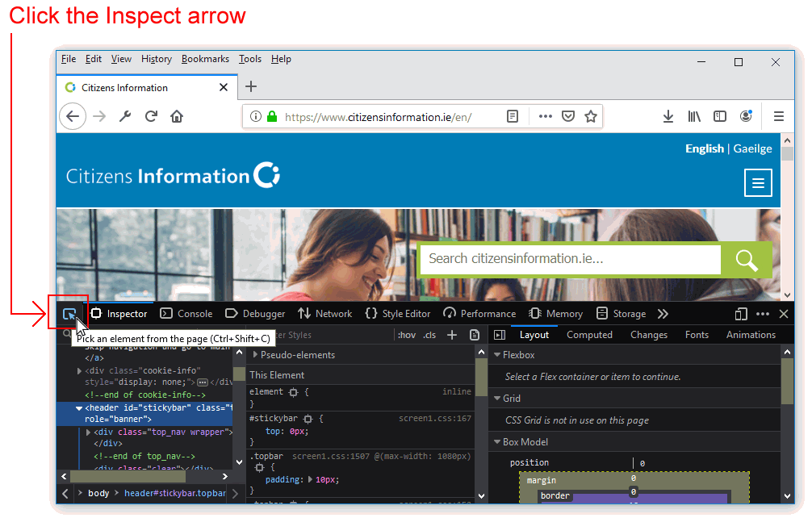Open reader view icon in address bar
Viewport: 812px width, 518px height.
513,116
